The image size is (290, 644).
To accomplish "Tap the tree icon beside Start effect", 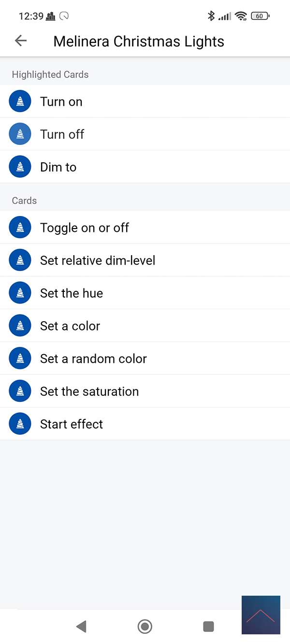I will pos(20,424).
